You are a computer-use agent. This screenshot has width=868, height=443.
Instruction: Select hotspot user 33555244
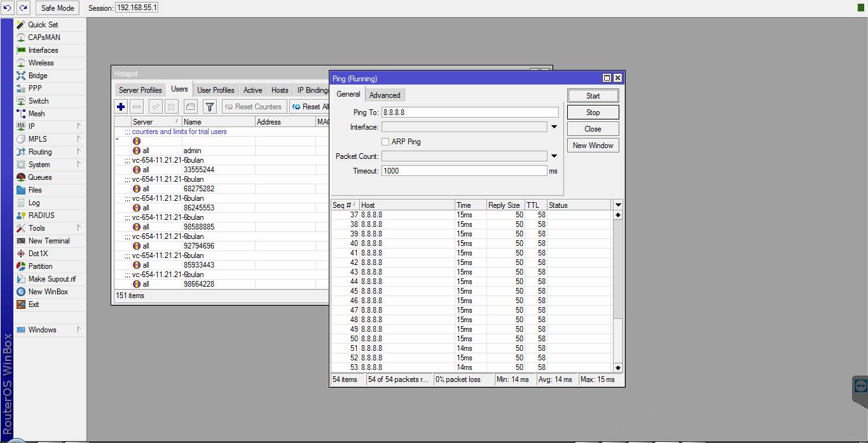tap(221, 170)
